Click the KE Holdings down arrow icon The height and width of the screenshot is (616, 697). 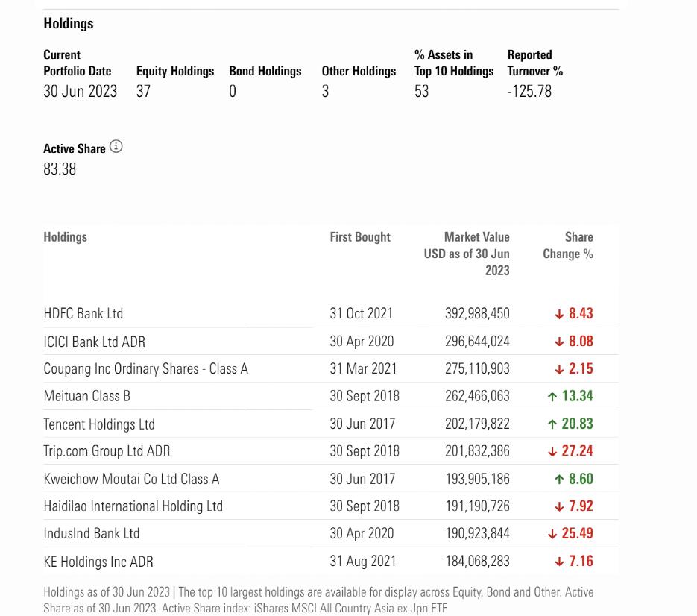pos(559,562)
